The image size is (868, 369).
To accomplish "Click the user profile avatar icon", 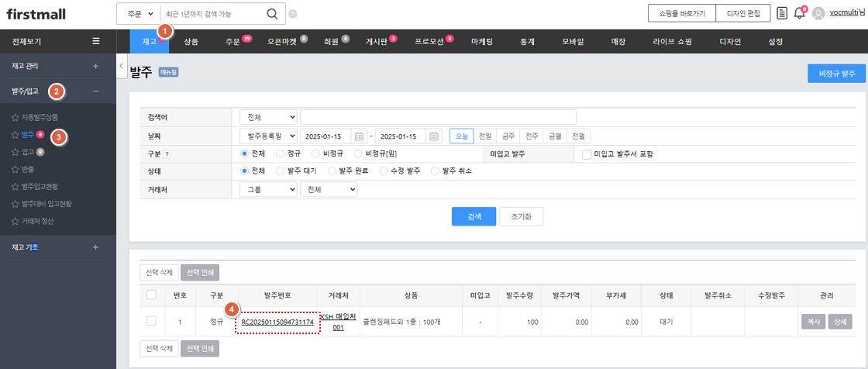I will [x=818, y=13].
